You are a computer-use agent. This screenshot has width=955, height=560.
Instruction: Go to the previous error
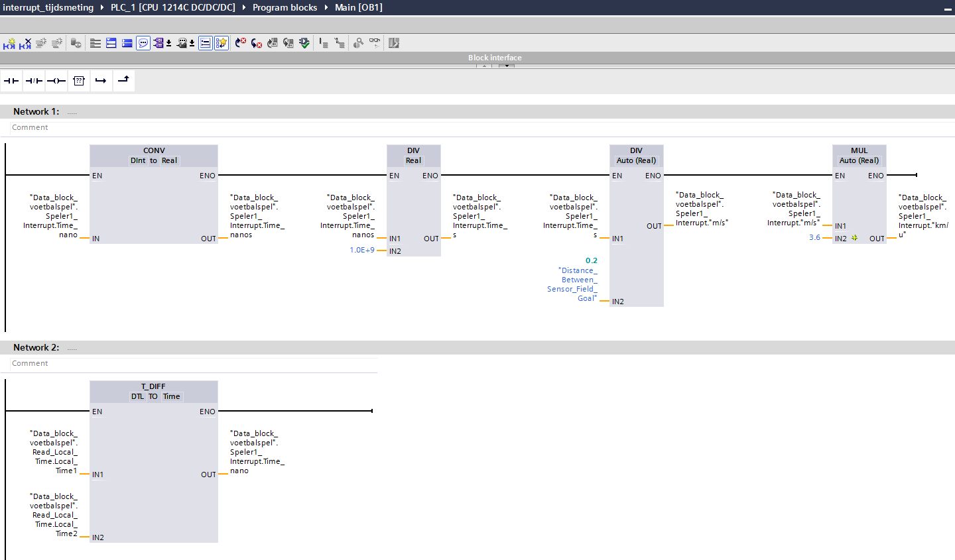click(240, 43)
